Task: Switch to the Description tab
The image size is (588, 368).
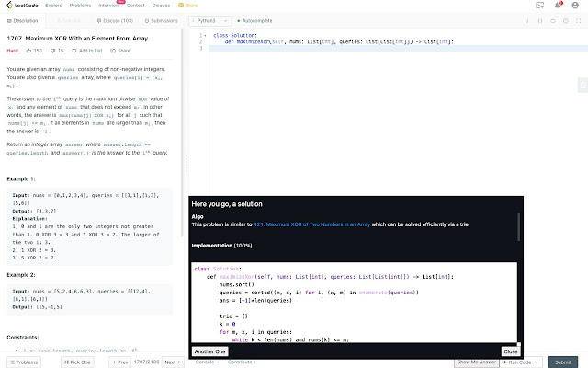Action: tap(22, 21)
